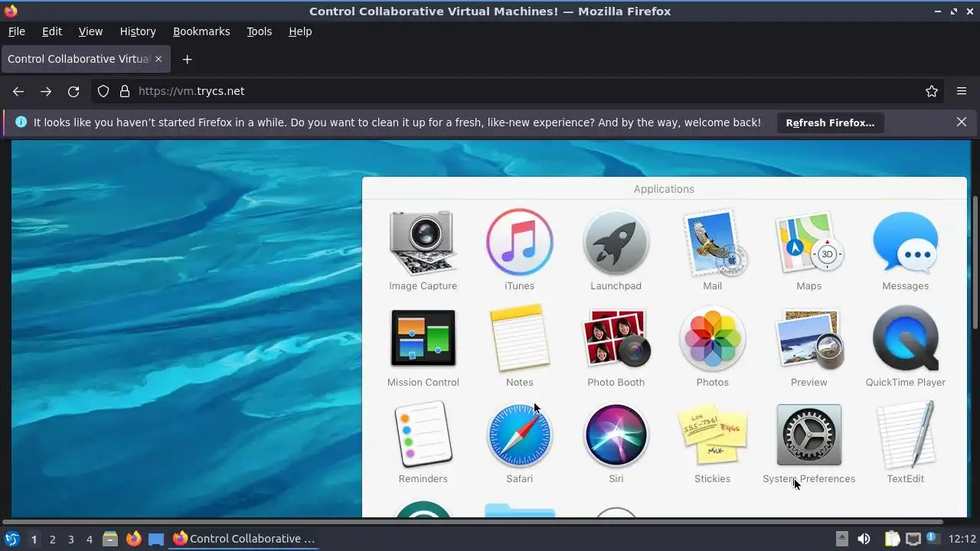Click the tracking protection shield icon
This screenshot has width=980, height=551.
(103, 91)
